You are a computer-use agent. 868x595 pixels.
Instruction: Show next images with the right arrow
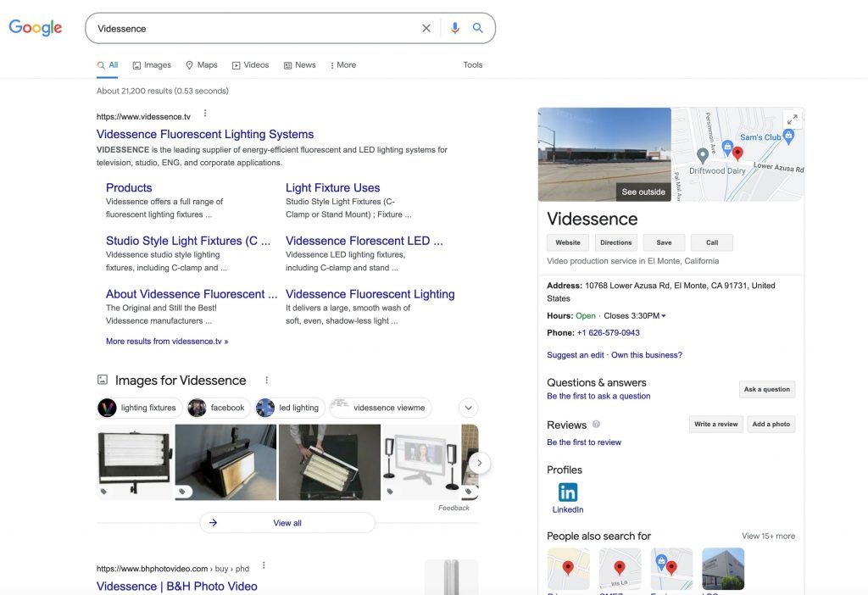(480, 463)
